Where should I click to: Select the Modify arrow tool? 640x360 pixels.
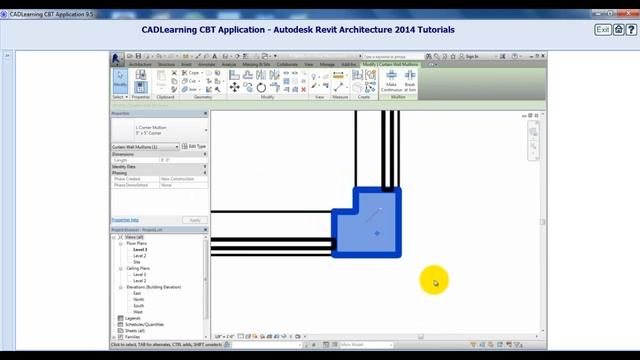pos(120,80)
